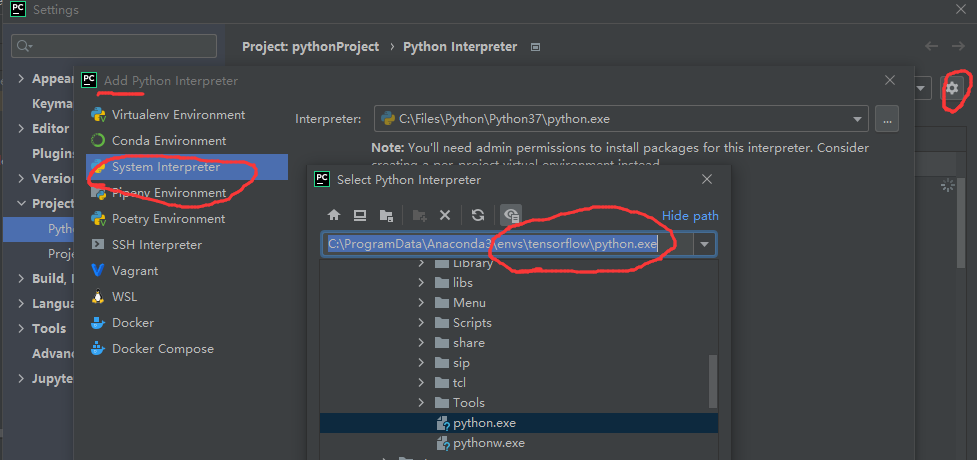Click the Settings search field

coord(114,46)
